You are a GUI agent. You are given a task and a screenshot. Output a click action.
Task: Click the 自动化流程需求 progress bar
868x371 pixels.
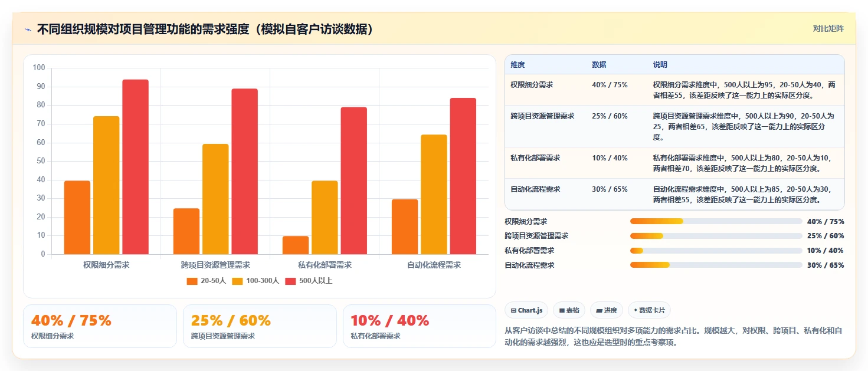[x=716, y=265]
